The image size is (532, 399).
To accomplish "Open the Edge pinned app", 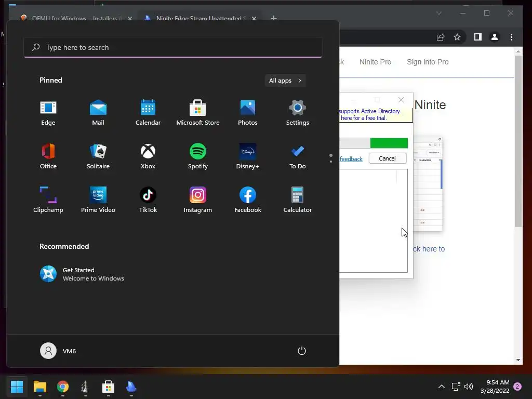I will tap(48, 113).
